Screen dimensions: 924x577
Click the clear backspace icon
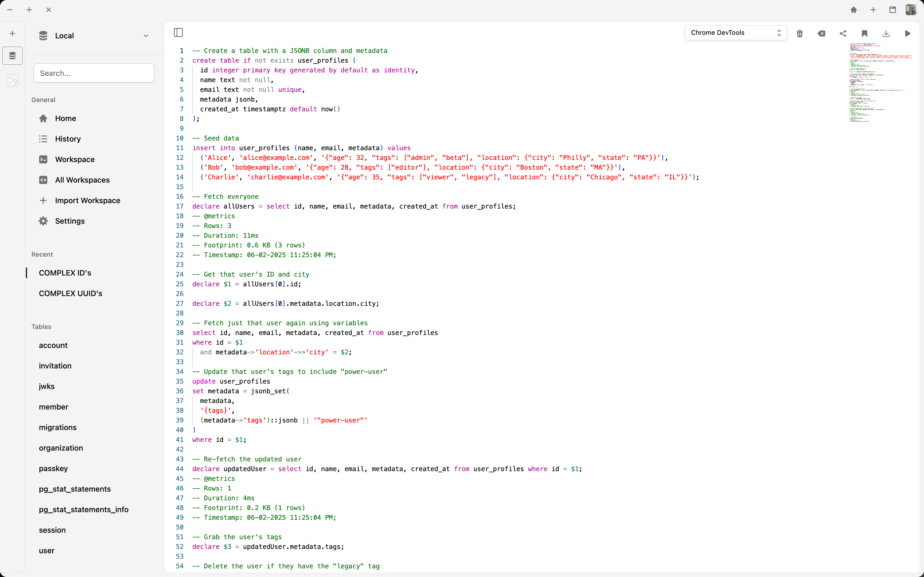(821, 33)
